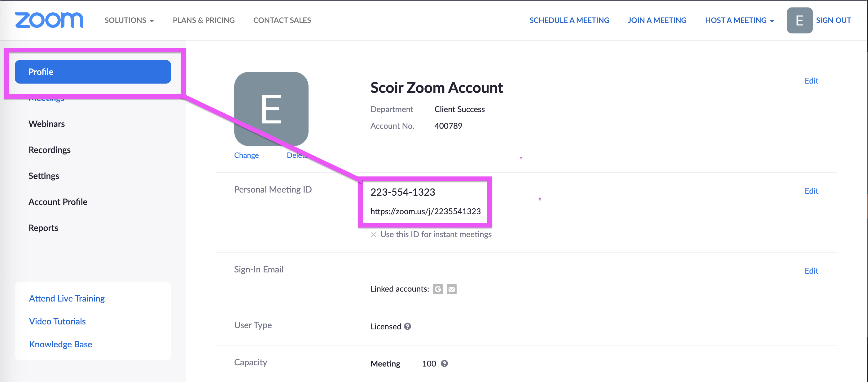
Task: Click the E avatar in header
Action: tap(799, 20)
